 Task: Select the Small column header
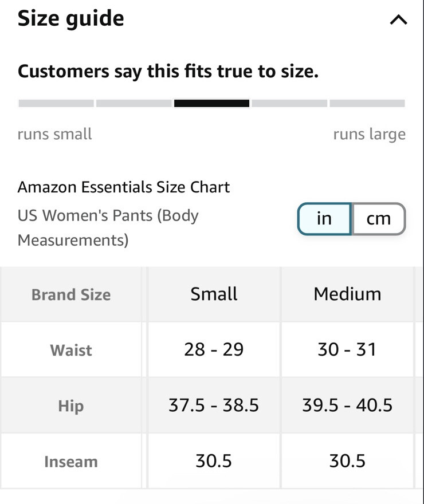[x=214, y=294]
